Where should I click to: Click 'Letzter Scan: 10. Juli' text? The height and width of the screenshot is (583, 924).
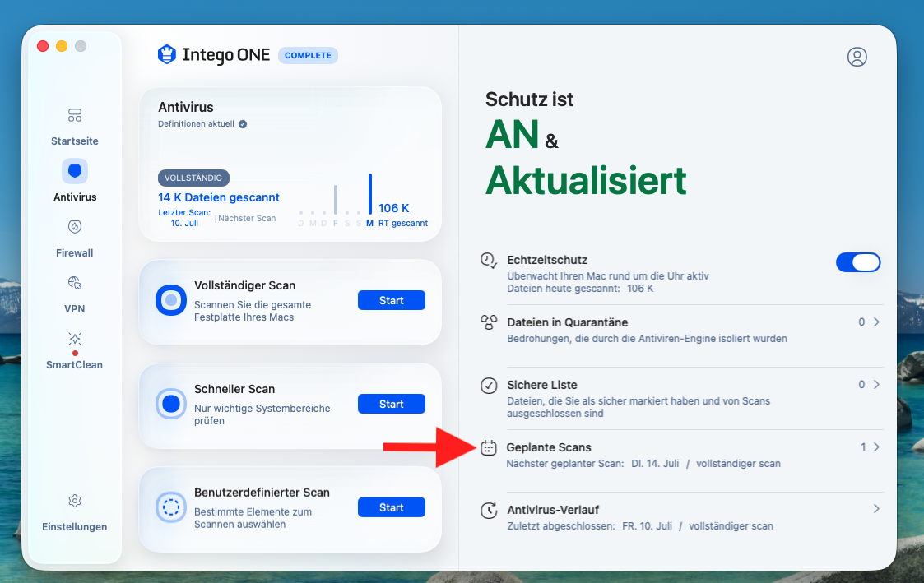[184, 218]
